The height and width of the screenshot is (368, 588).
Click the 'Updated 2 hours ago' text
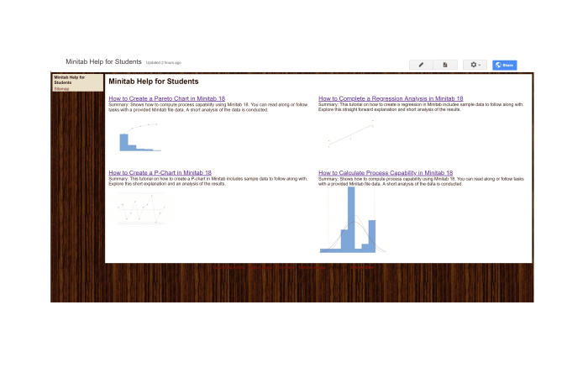164,63
